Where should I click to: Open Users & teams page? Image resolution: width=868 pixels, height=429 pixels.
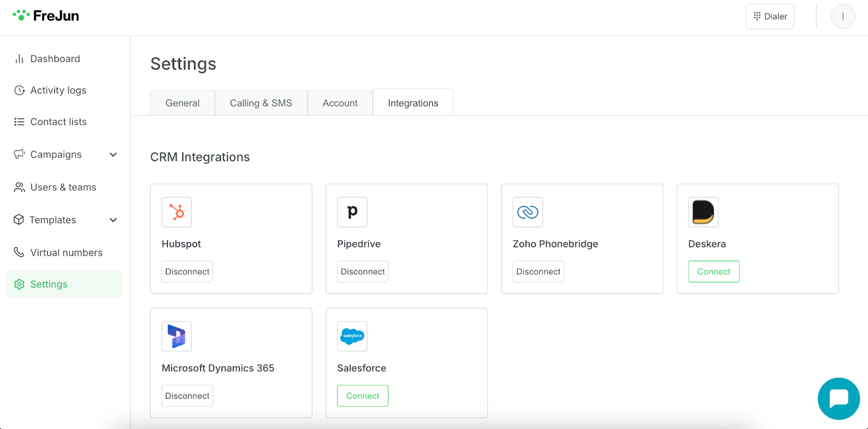point(65,187)
